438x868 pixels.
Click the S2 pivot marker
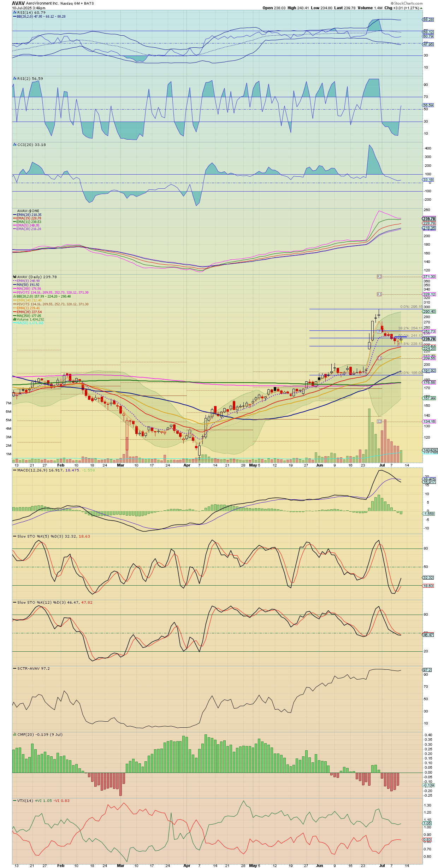pos(379,421)
